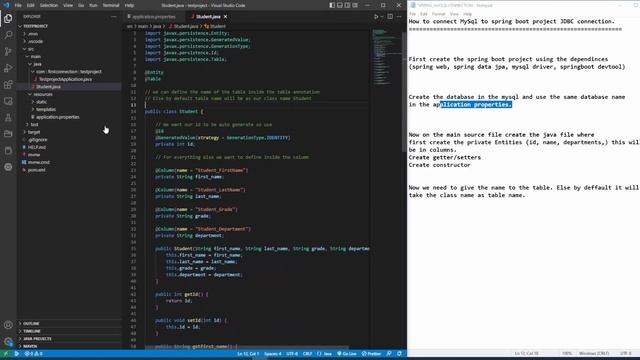
Task: Expand the TIMELINE section
Action: (x=31, y=331)
